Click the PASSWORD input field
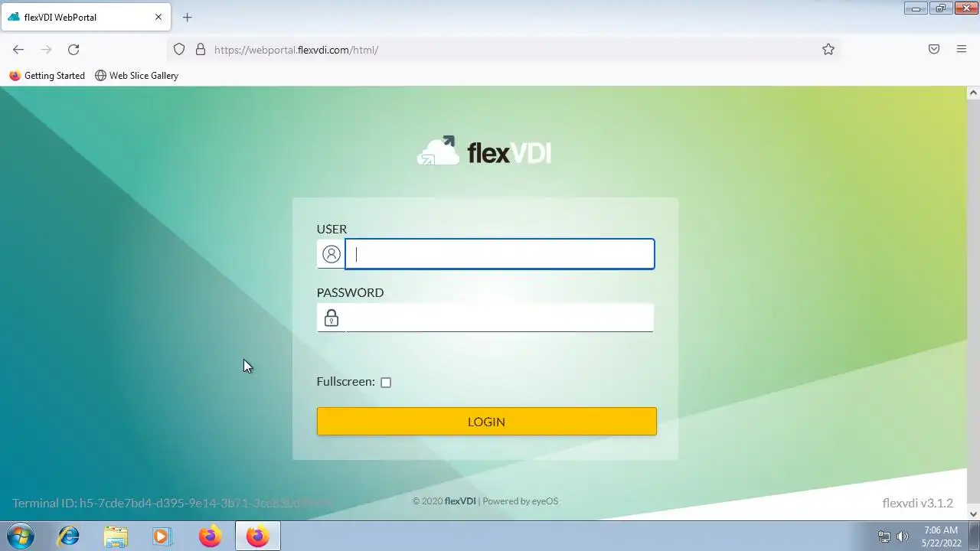This screenshot has height=551, width=980. pos(500,318)
